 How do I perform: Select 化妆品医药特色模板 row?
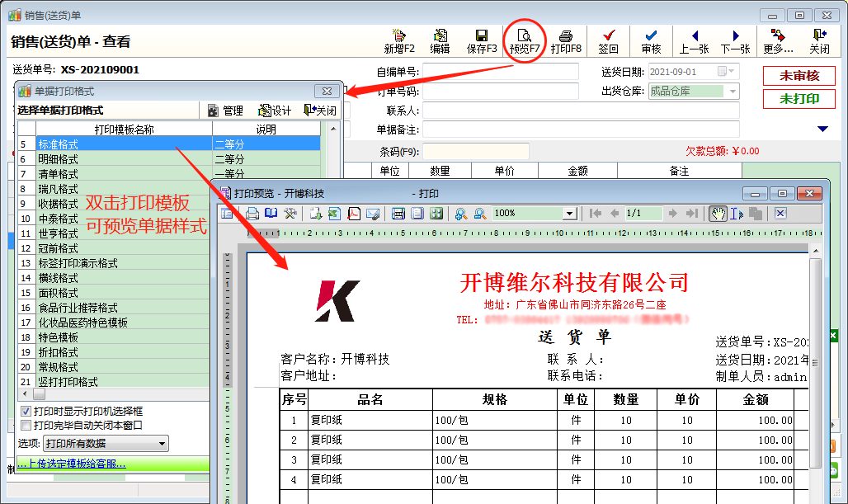[114, 323]
